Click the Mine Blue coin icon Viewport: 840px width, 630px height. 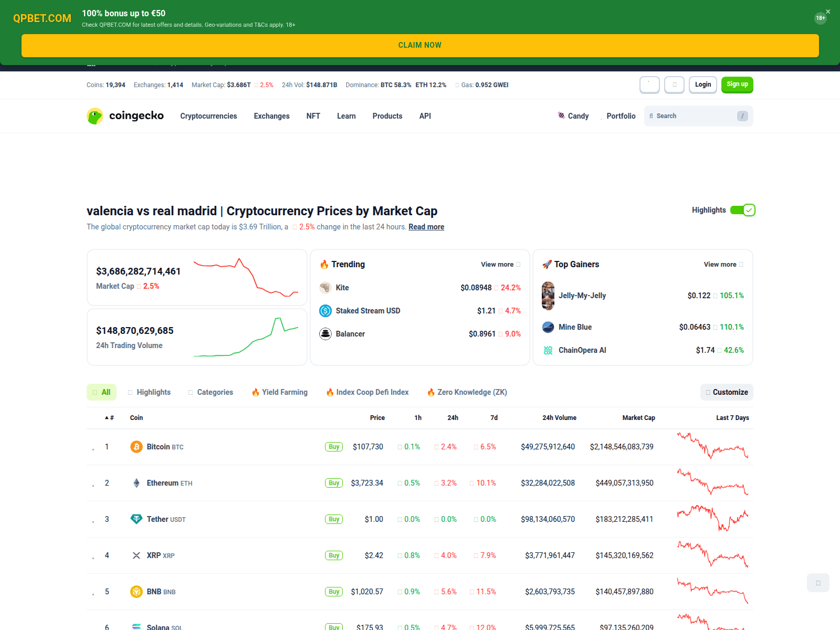click(548, 327)
